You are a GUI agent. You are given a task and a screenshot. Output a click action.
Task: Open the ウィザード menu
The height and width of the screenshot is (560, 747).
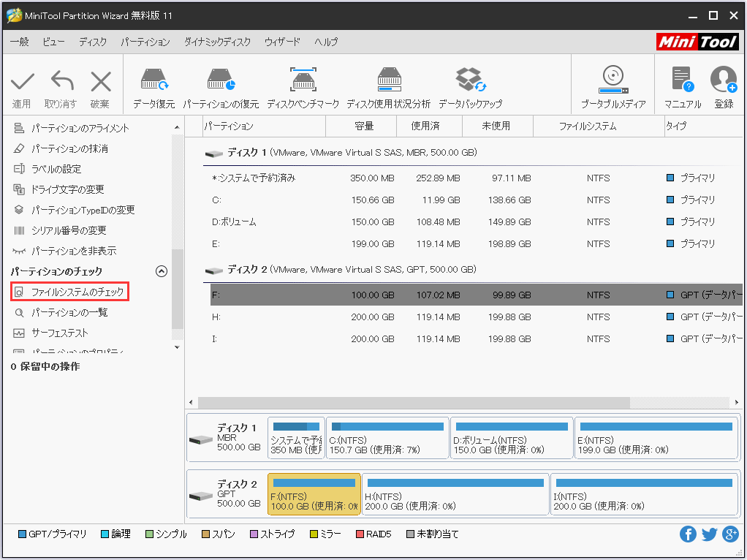pos(283,42)
